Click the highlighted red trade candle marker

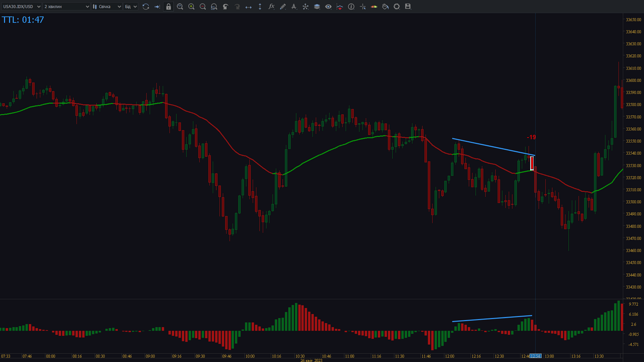[532, 163]
